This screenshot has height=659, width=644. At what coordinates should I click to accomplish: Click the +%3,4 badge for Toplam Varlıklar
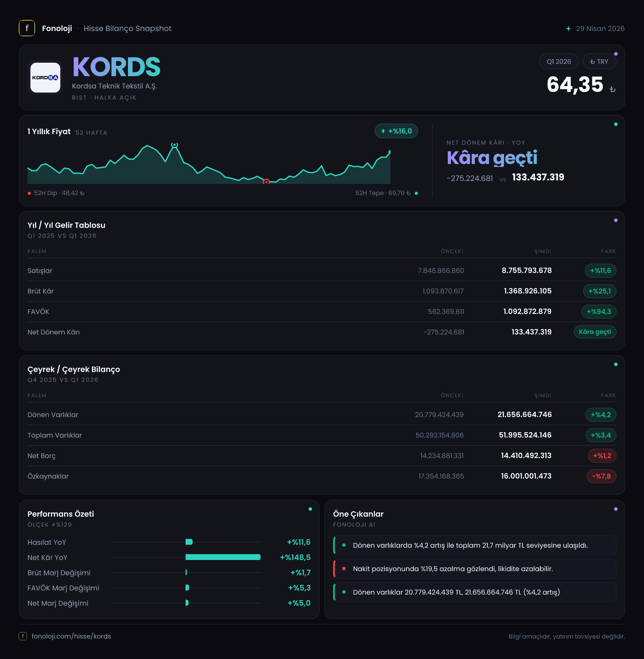600,435
